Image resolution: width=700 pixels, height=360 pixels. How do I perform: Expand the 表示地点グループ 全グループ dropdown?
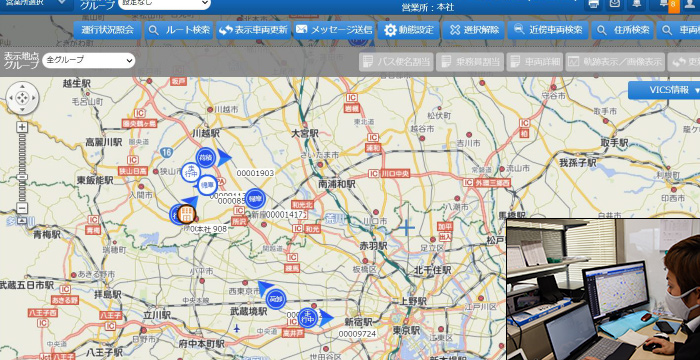(88, 60)
